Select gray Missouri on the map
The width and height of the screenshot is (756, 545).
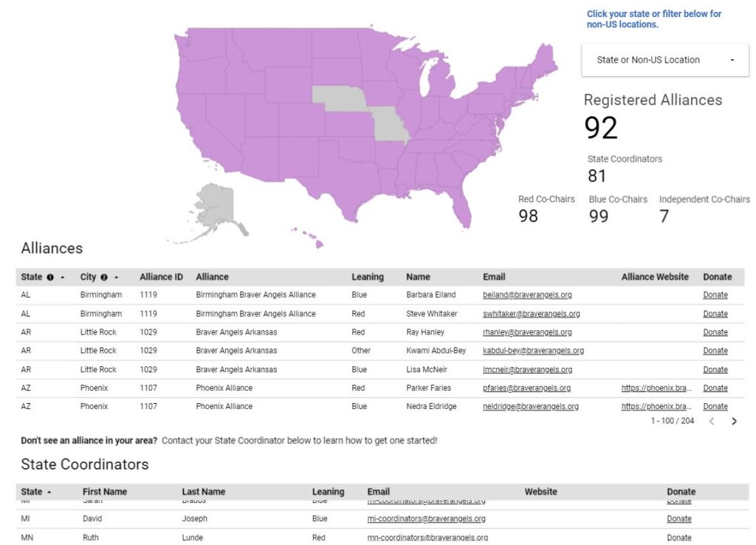point(389,124)
